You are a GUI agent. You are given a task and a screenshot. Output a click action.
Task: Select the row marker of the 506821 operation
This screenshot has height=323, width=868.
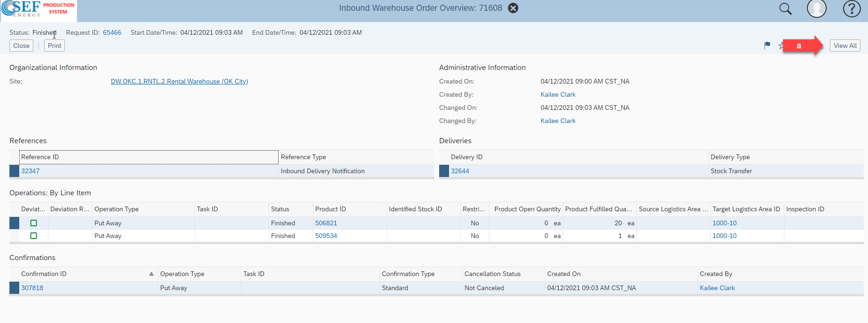click(x=14, y=223)
